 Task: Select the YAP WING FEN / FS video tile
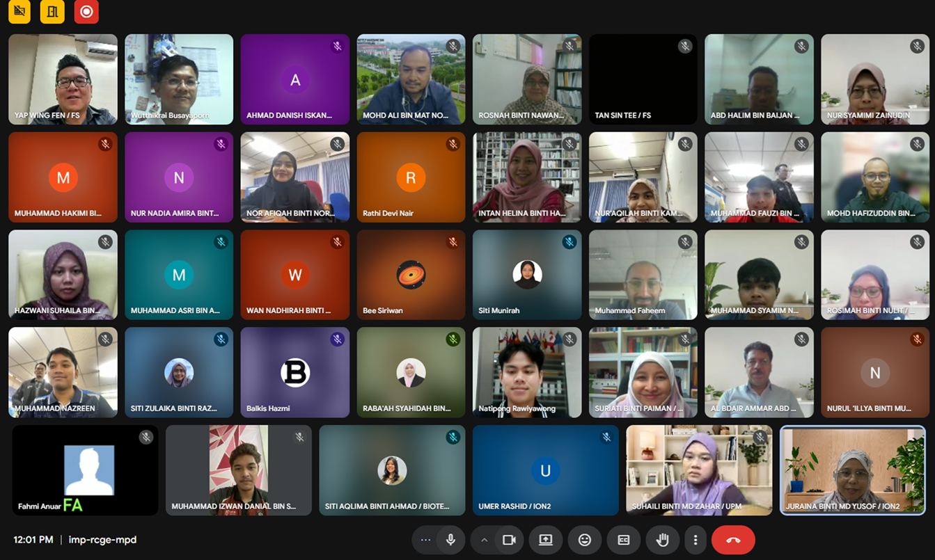point(63,79)
